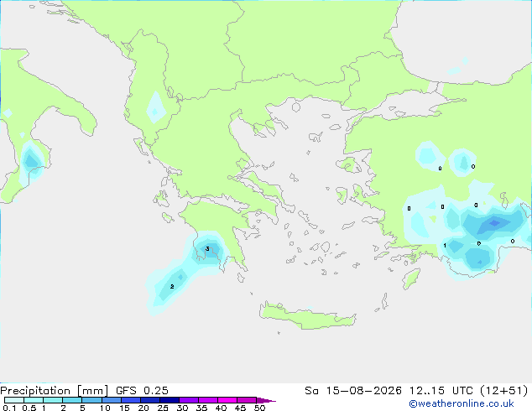Select the 0.1–0.5 mm palest cyan legend swatch

click(14, 400)
